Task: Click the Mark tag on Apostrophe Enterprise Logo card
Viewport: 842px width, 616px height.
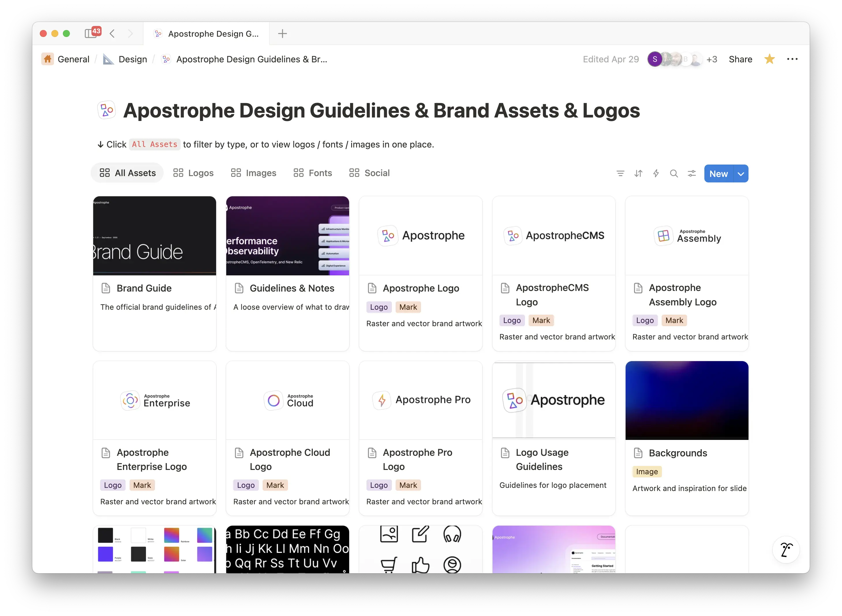Action: pos(142,485)
